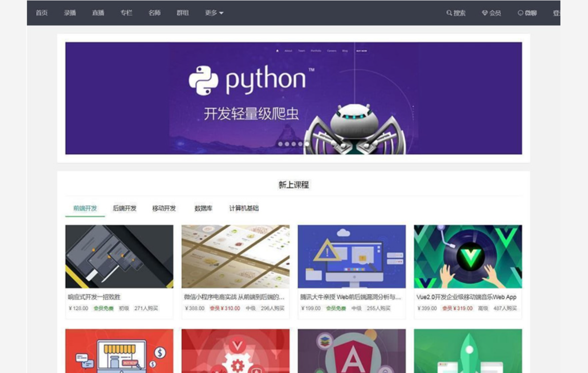Click the Vue2.0开发企业级移动端音乐Web App title
Screen dimensions: 588x373
point(466,297)
